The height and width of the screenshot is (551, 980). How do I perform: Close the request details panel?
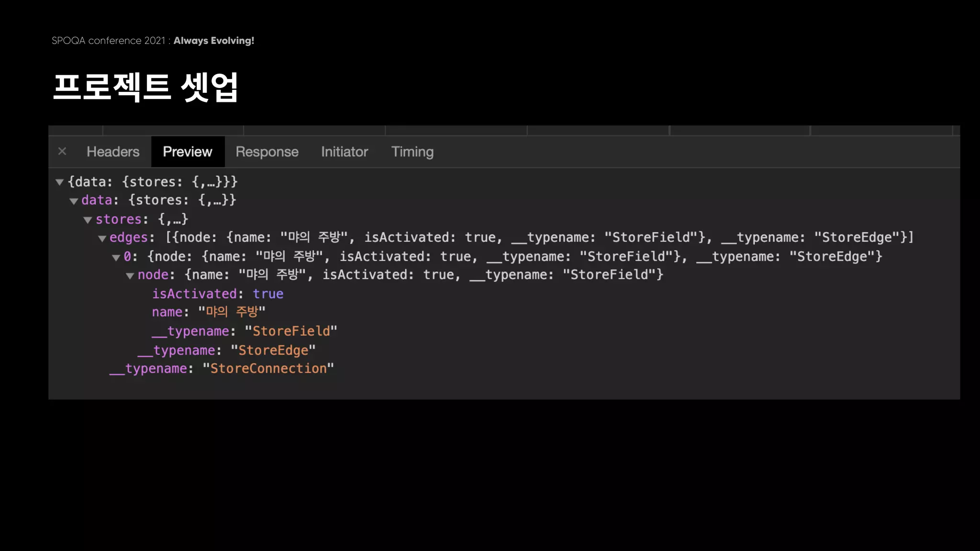[62, 152]
